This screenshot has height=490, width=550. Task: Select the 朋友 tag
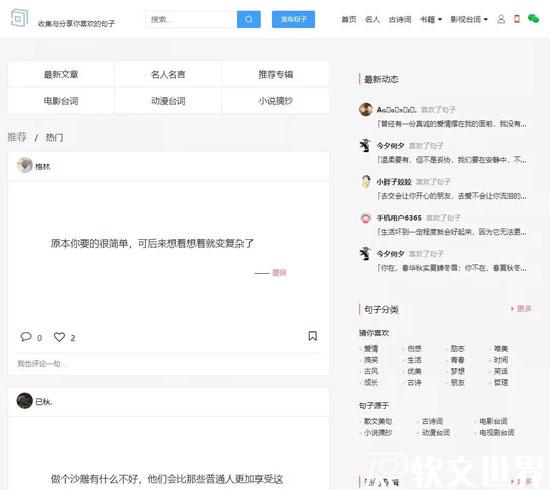point(457,382)
